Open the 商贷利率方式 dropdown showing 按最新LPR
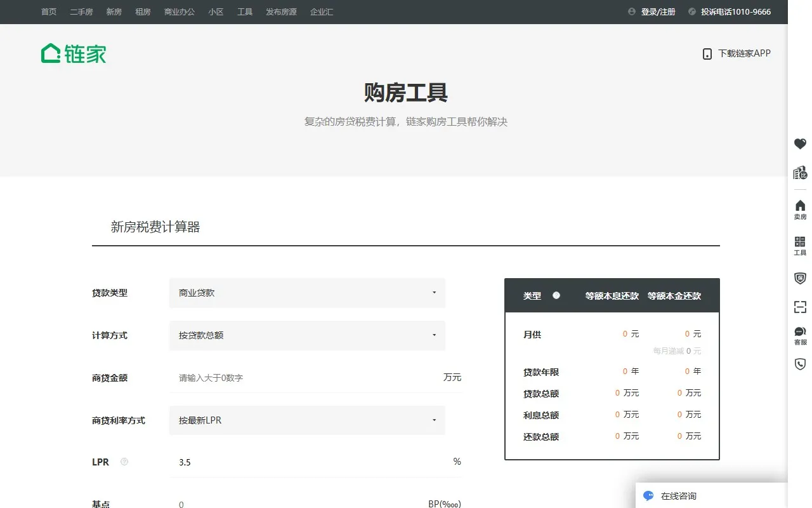The width and height of the screenshot is (812, 508). click(x=307, y=420)
